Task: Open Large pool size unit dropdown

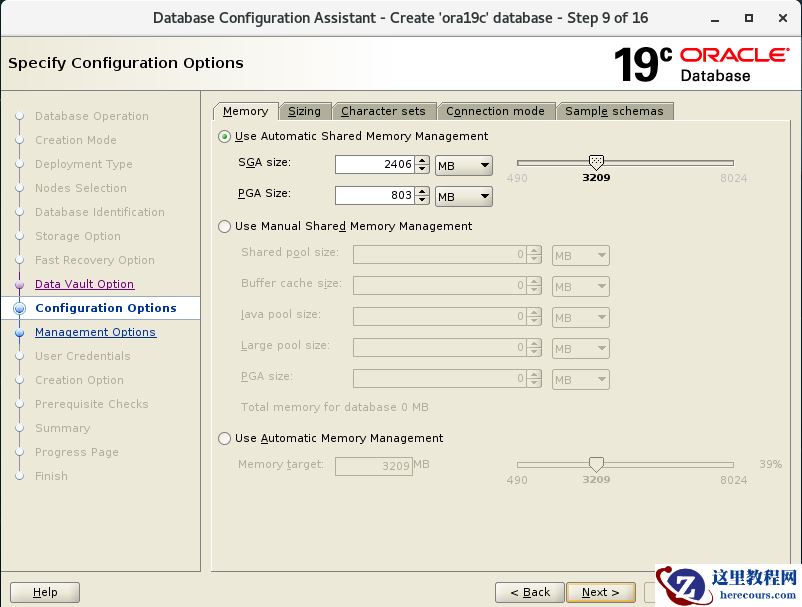Action: point(581,349)
